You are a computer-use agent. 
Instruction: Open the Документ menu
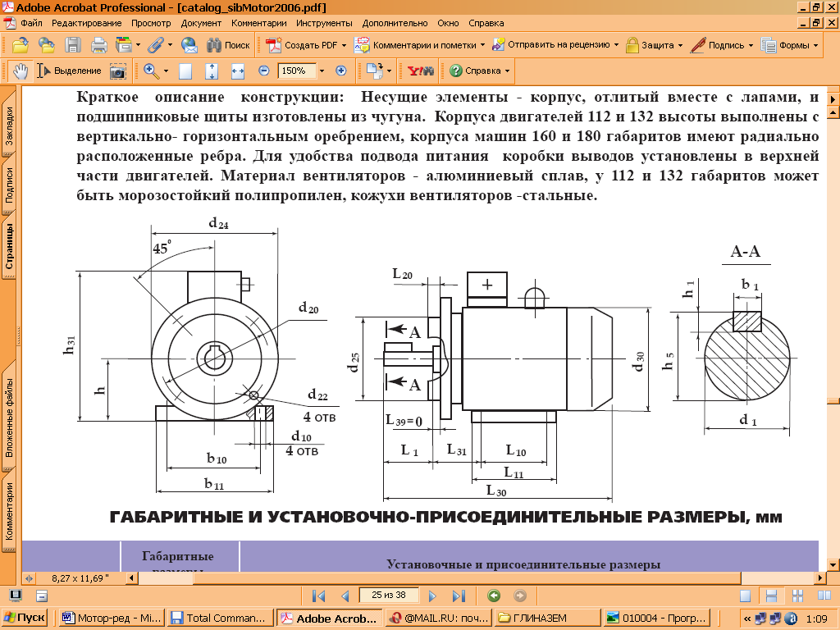coord(201,23)
